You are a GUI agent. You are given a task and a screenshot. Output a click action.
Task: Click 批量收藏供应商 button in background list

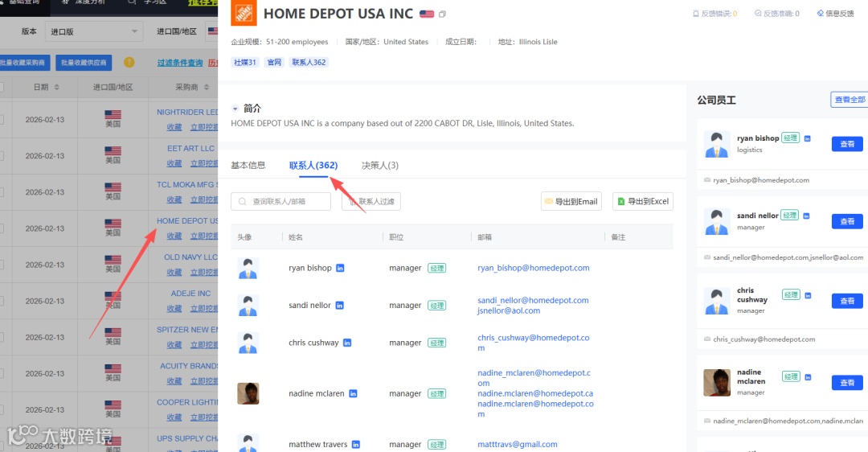[84, 63]
